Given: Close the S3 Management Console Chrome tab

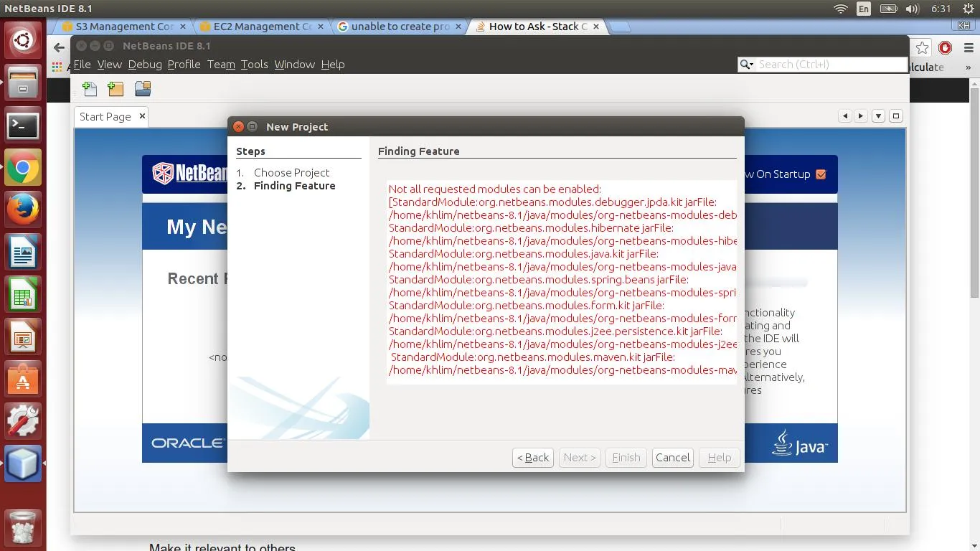Looking at the screenshot, I should [183, 27].
